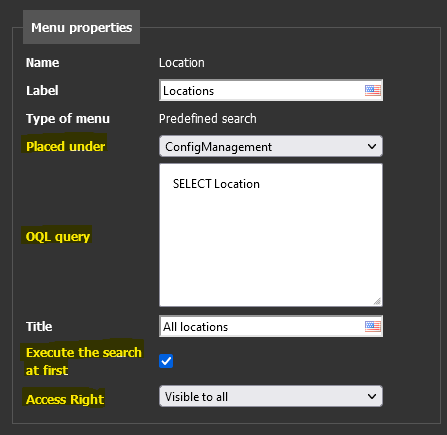Click the US flag icon in Title field
This screenshot has width=447, height=435.
click(373, 326)
